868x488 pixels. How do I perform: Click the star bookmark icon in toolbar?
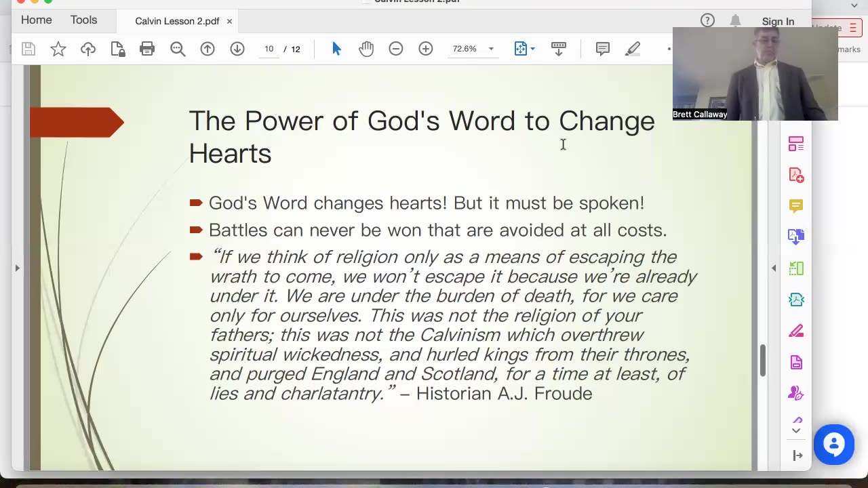coord(58,49)
